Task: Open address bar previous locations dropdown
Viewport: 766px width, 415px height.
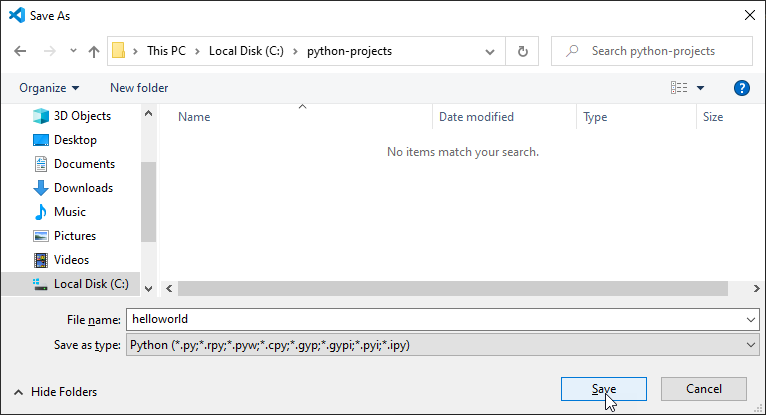Action: point(489,51)
